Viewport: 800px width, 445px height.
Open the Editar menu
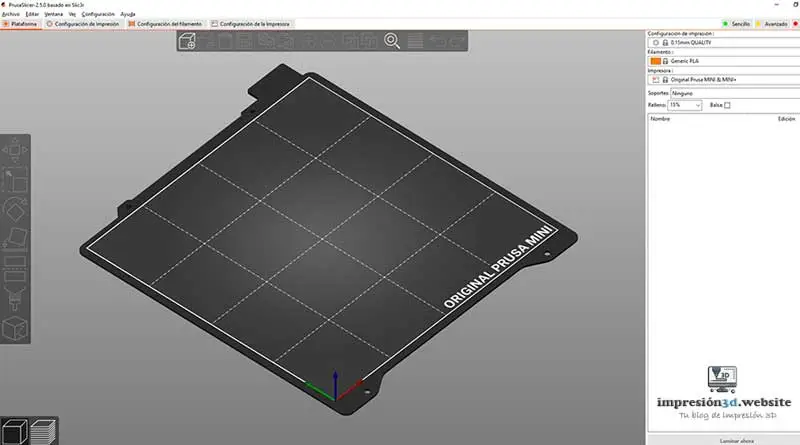click(x=32, y=14)
